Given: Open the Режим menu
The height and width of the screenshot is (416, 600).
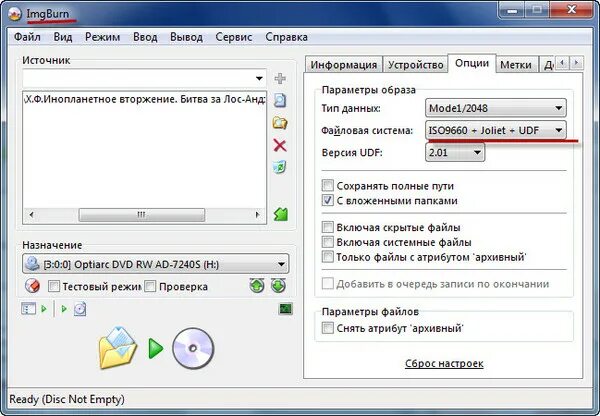Looking at the screenshot, I should point(102,37).
